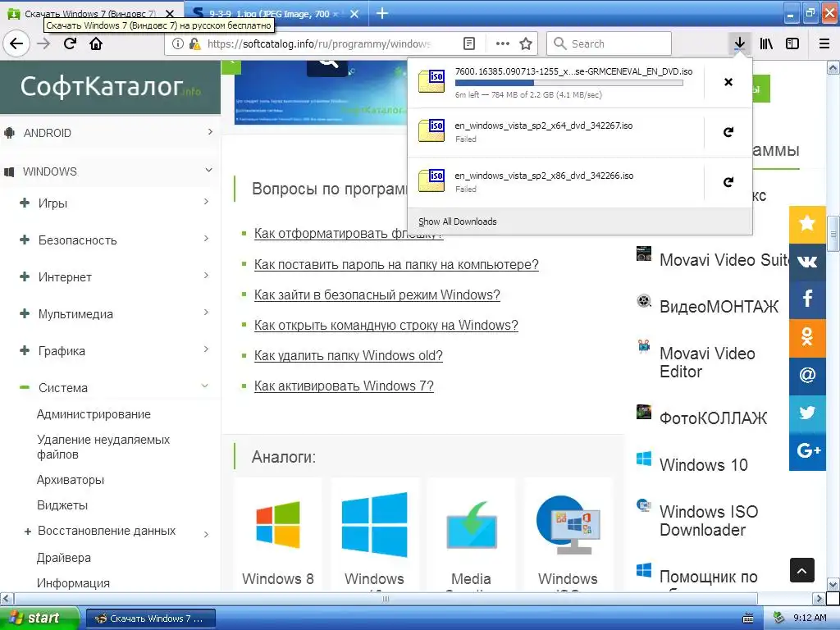Retry the vista_sp2_x86 failed download

728,182
